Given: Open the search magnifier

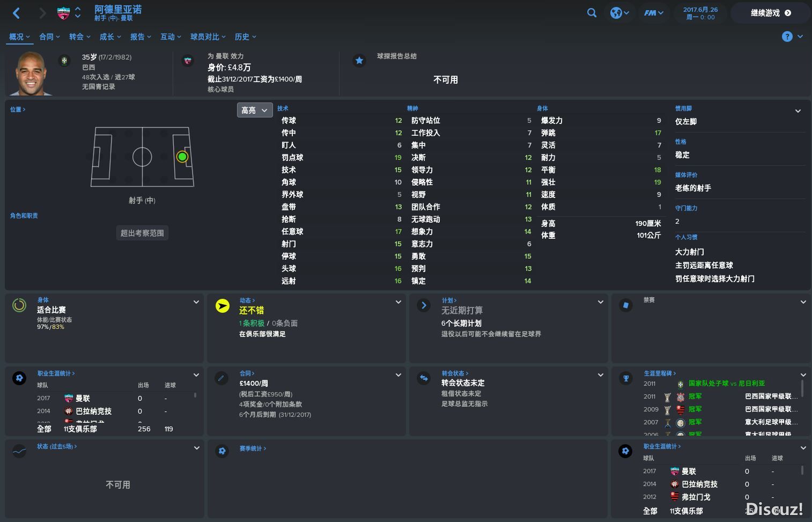Looking at the screenshot, I should point(592,13).
